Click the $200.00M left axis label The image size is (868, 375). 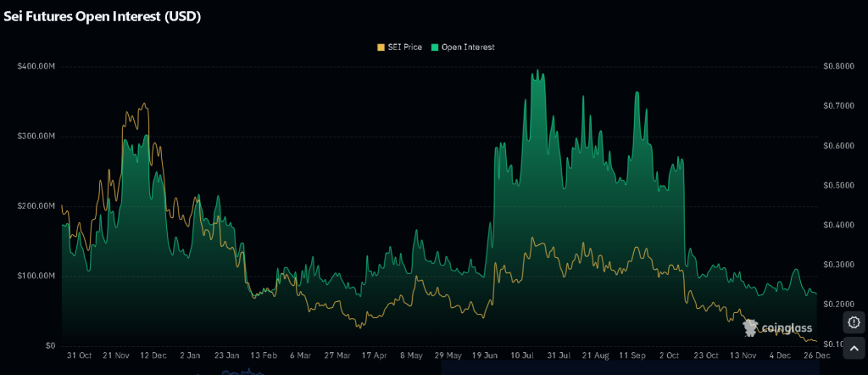point(36,206)
